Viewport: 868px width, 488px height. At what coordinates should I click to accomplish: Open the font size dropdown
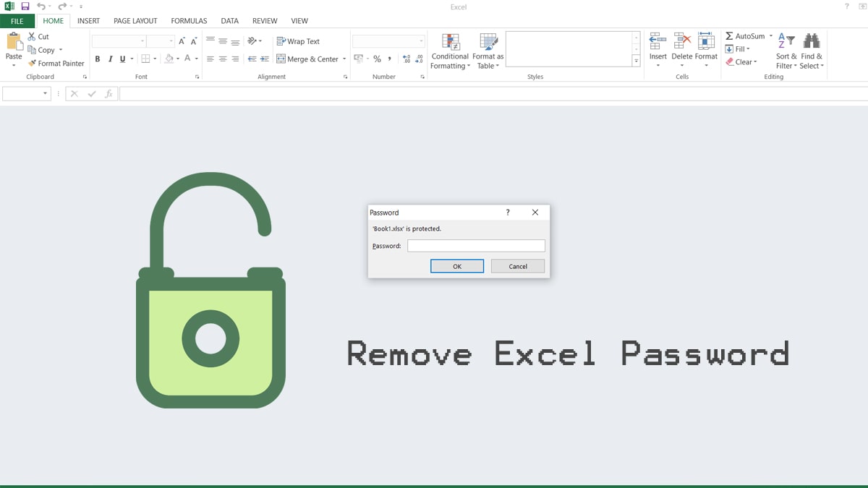pyautogui.click(x=171, y=41)
